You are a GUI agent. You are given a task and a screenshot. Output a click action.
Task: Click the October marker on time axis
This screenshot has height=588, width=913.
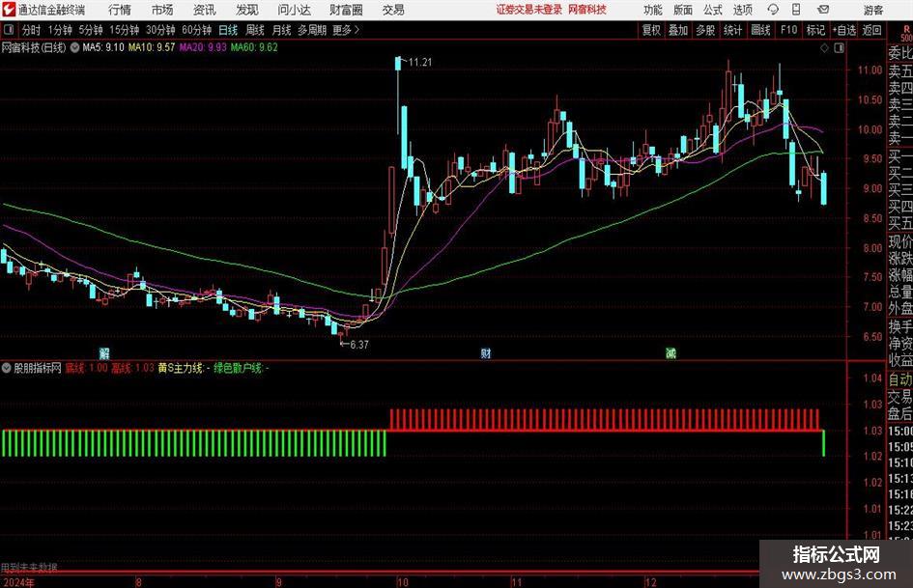tap(403, 582)
